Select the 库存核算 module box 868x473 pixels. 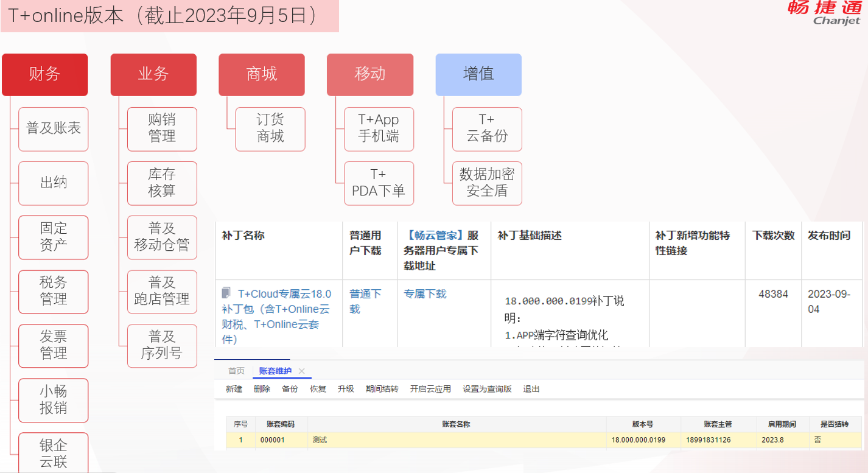(x=162, y=183)
